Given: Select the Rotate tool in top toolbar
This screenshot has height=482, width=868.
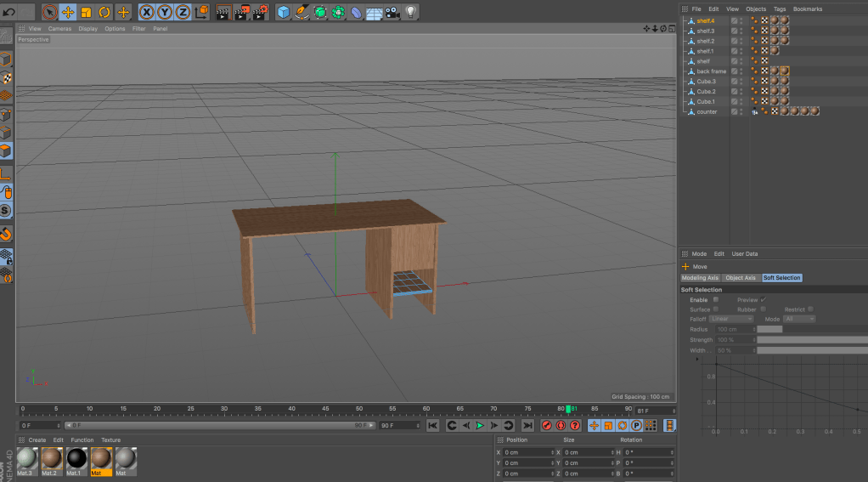Looking at the screenshot, I should [104, 12].
